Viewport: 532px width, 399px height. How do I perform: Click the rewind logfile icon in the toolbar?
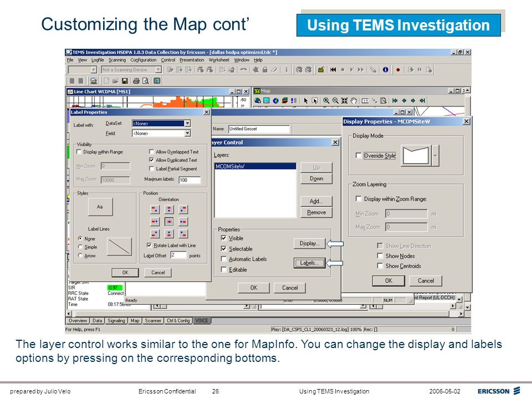tap(333, 70)
